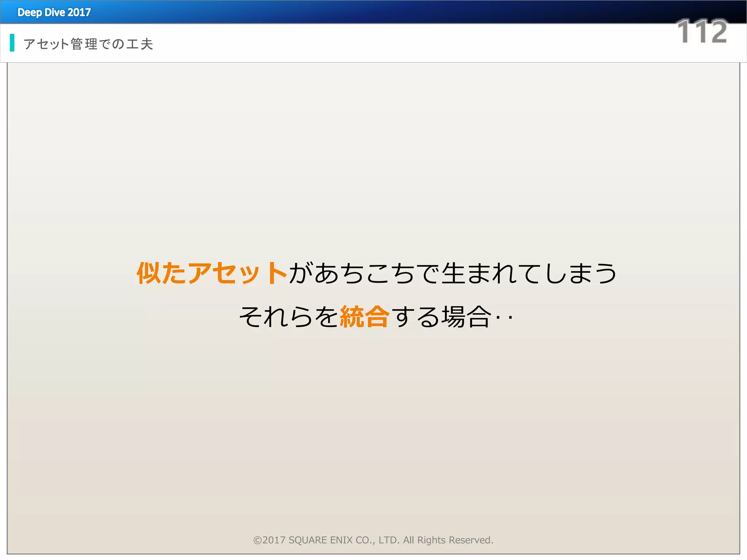Click the text する場合 in the second line
Screen dimensions: 747x560
point(441,316)
